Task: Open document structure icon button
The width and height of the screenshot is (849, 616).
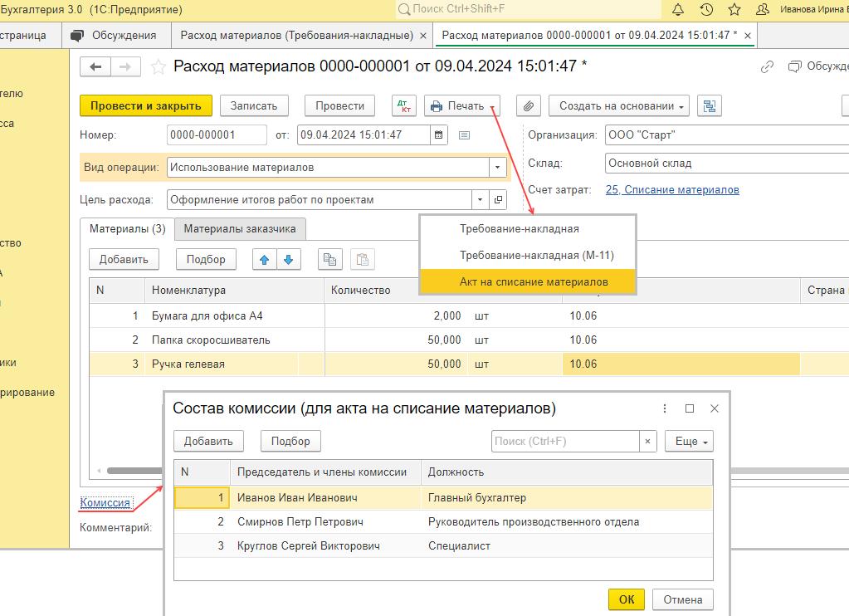Action: click(x=710, y=105)
